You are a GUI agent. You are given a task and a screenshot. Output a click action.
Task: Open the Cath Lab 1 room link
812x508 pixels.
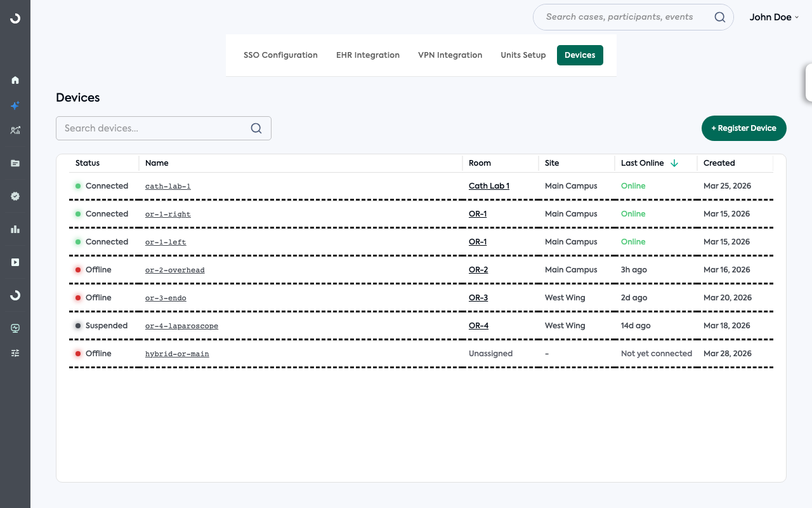click(x=488, y=186)
